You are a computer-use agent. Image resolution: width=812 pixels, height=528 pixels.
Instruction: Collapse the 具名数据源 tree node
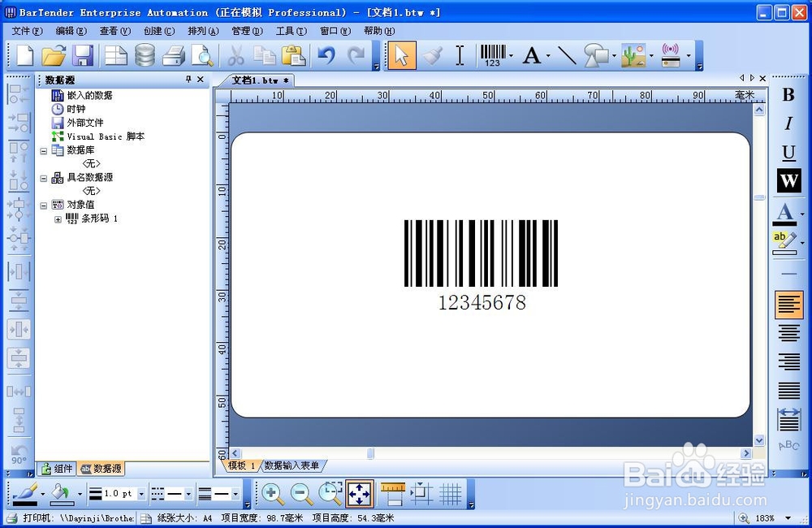[44, 178]
